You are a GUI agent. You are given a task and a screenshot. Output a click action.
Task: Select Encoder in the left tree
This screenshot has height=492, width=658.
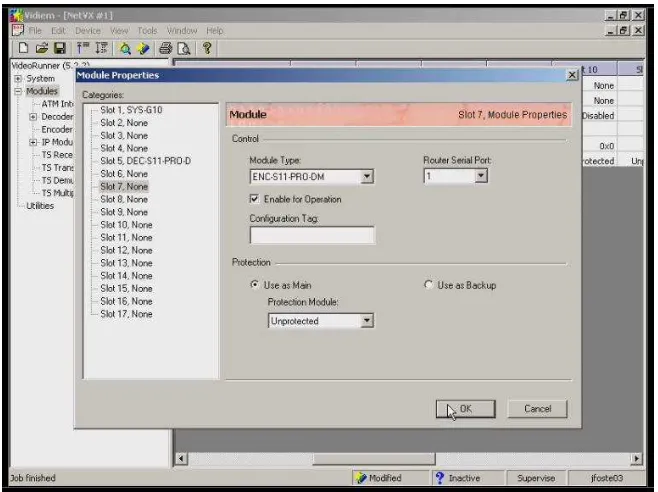click(x=57, y=129)
